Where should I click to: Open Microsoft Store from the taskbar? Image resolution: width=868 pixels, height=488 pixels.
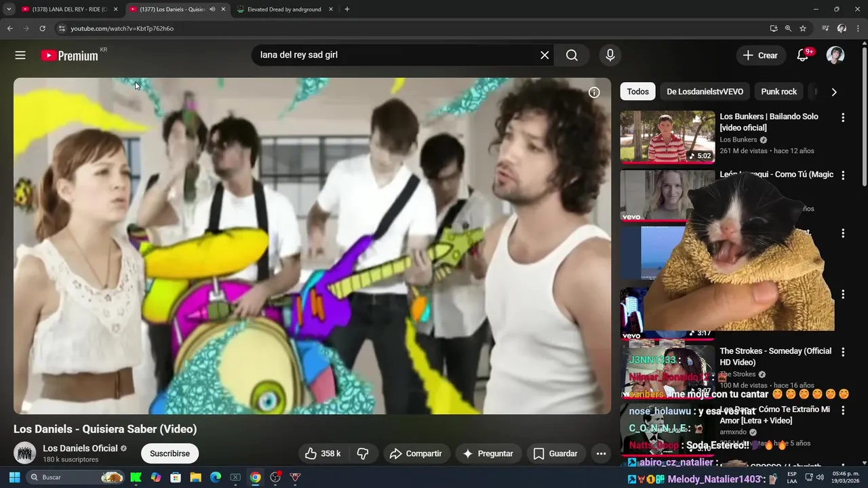176,477
